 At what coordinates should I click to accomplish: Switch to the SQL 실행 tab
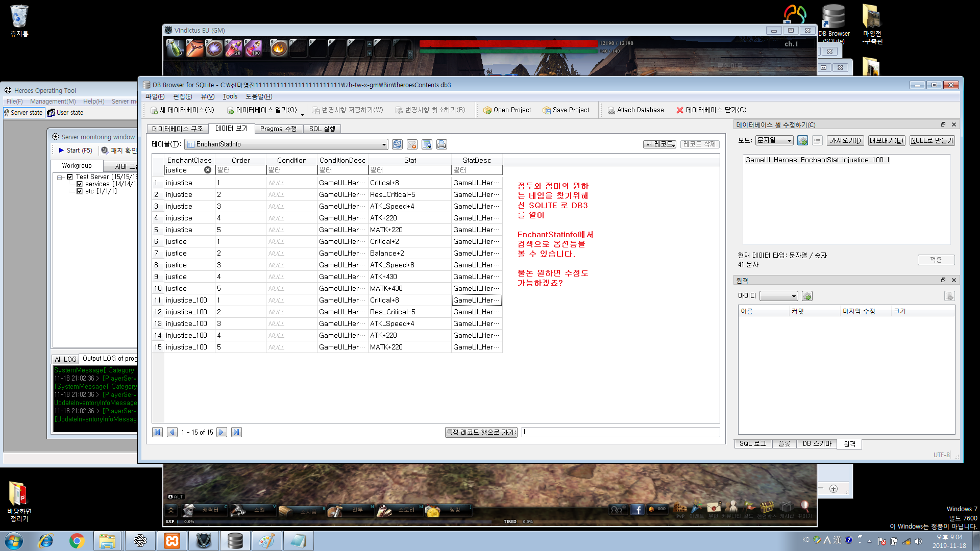(x=322, y=129)
